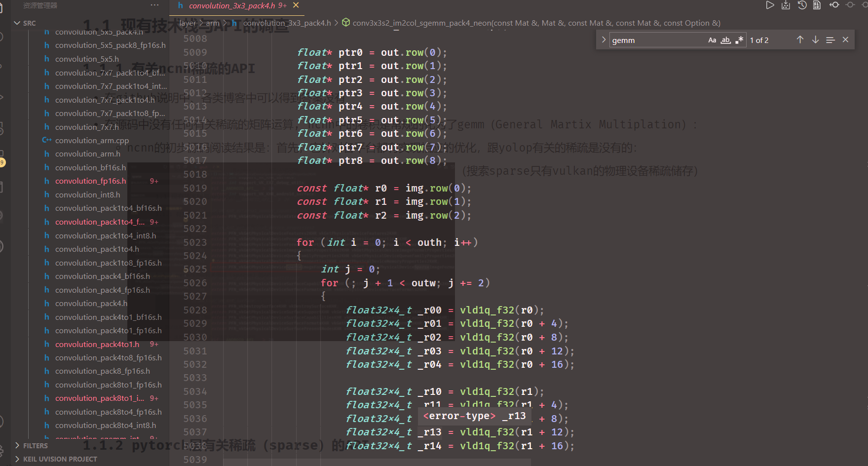Toggle Match Case in find widget
Viewport: 868px width, 466px height.
coord(712,40)
